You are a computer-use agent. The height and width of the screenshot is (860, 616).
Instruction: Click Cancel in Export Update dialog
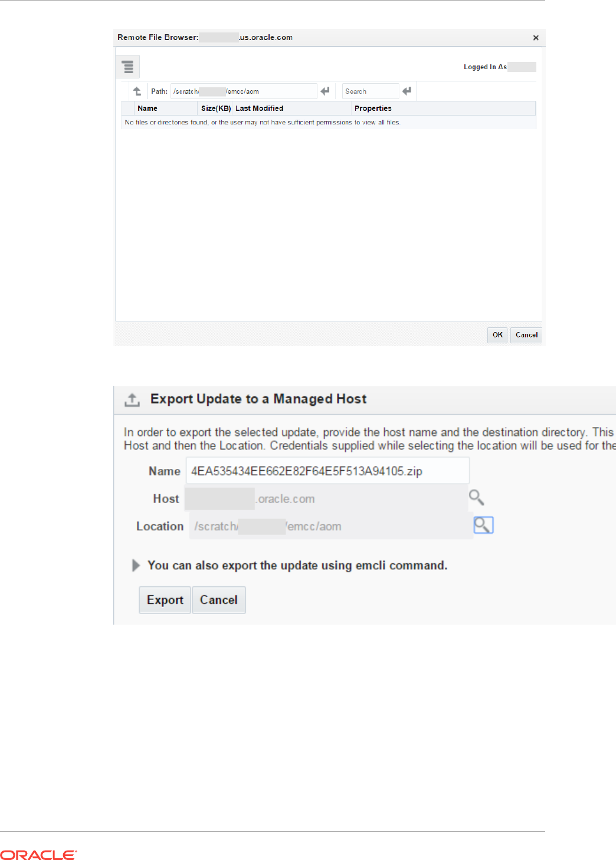[218, 600]
